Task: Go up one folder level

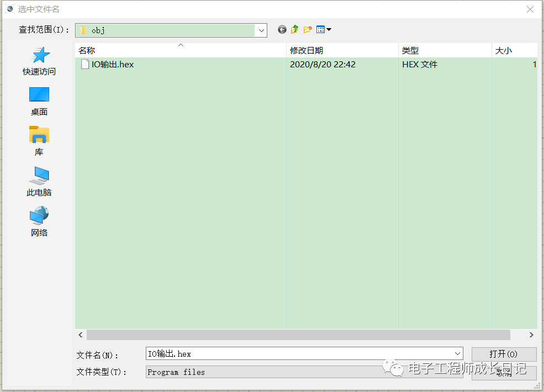Action: click(294, 29)
